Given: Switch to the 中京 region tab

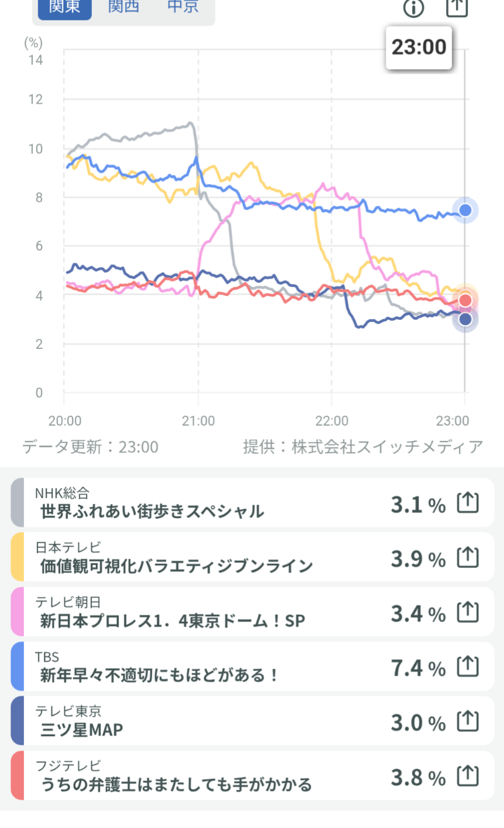Looking at the screenshot, I should [183, 7].
